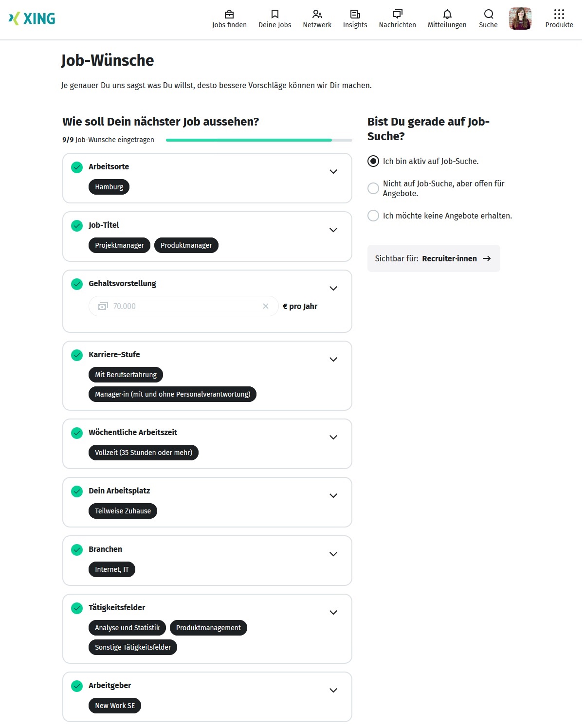Open Insights newspaper icon
The width and height of the screenshot is (585, 728).
coord(355,14)
